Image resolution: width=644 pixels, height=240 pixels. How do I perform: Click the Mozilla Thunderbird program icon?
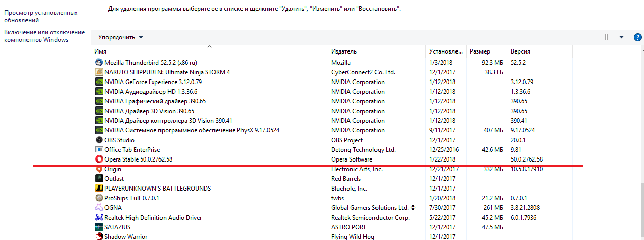99,62
